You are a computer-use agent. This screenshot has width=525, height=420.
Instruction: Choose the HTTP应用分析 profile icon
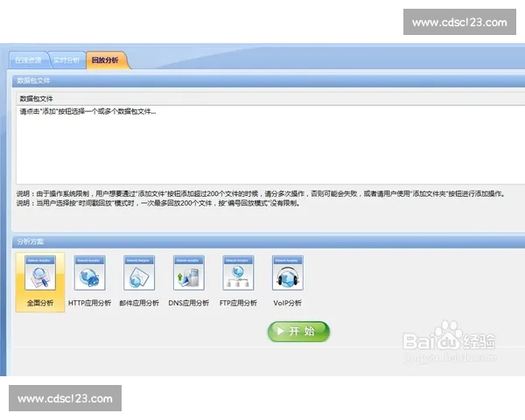(90, 273)
